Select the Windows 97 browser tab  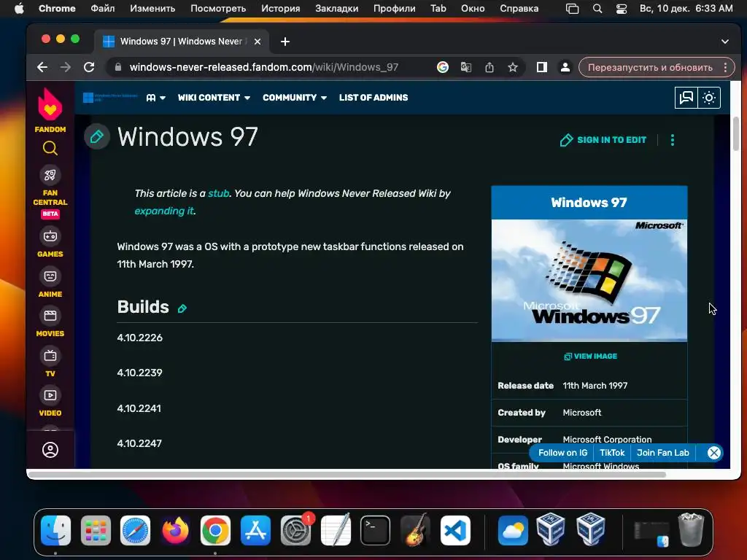(182, 42)
